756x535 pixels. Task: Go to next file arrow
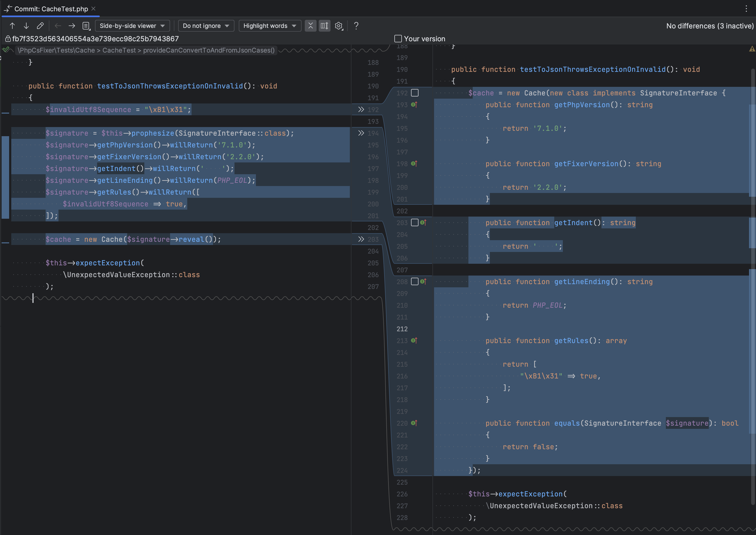pyautogui.click(x=72, y=26)
